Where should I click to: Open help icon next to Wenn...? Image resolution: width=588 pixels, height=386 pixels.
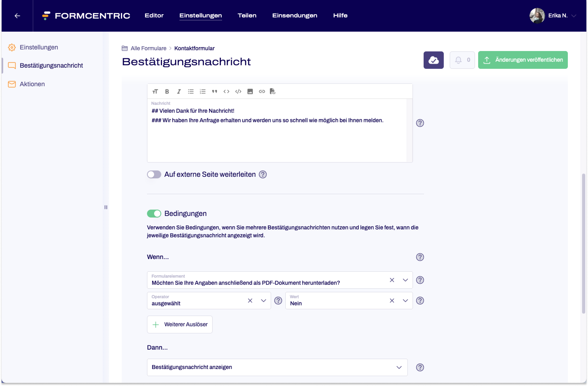pos(420,257)
